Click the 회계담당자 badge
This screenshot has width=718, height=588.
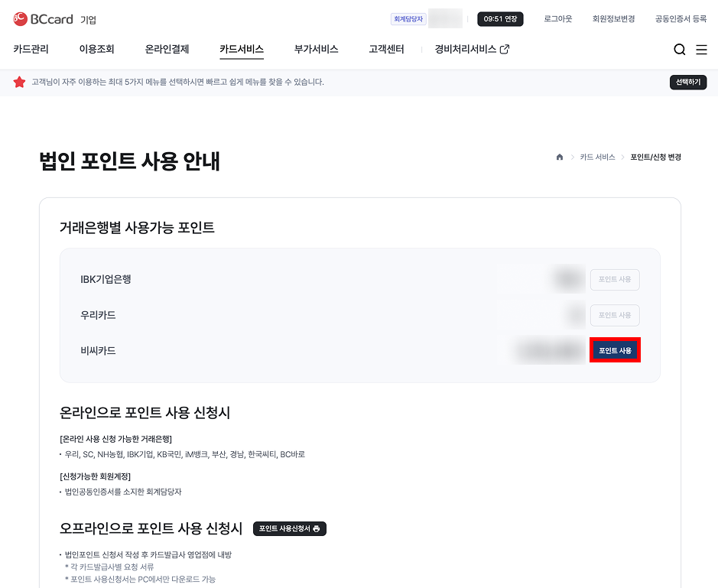408,19
